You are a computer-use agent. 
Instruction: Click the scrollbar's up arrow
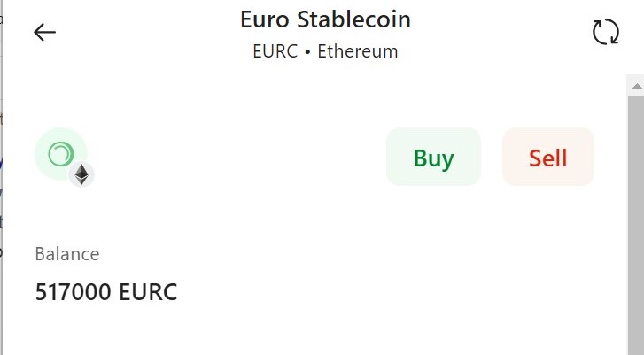point(637,86)
